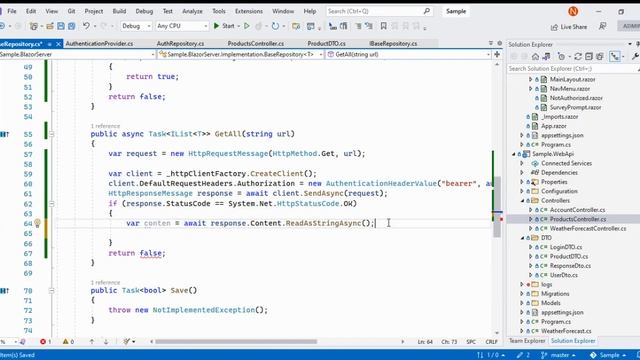Click the Home icon in Solution Explorer

(x=535, y=57)
